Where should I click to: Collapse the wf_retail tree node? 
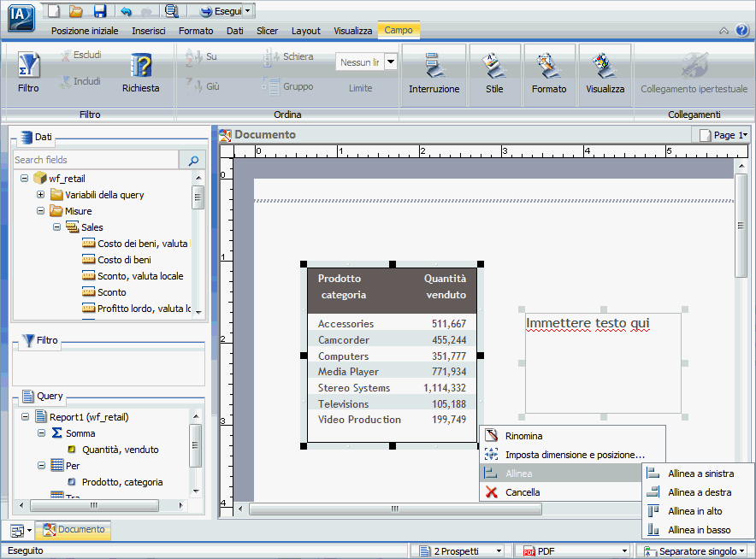(24, 179)
